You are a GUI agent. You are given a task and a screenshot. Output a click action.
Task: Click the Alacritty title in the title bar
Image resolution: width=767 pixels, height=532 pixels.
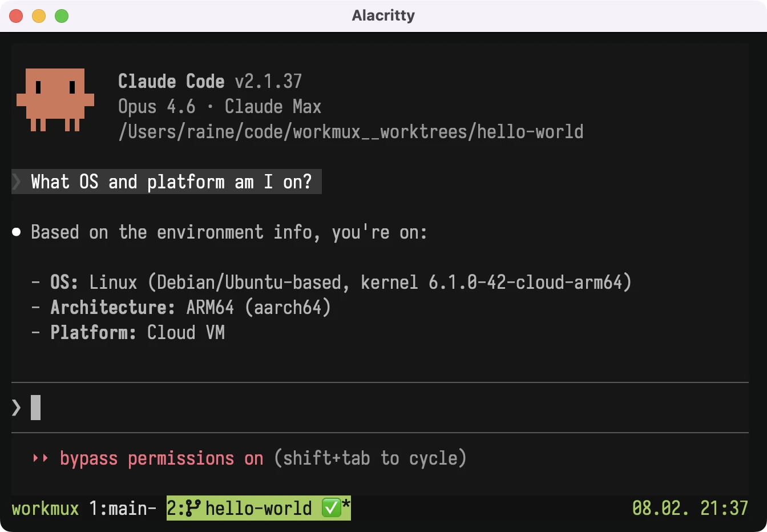[383, 15]
